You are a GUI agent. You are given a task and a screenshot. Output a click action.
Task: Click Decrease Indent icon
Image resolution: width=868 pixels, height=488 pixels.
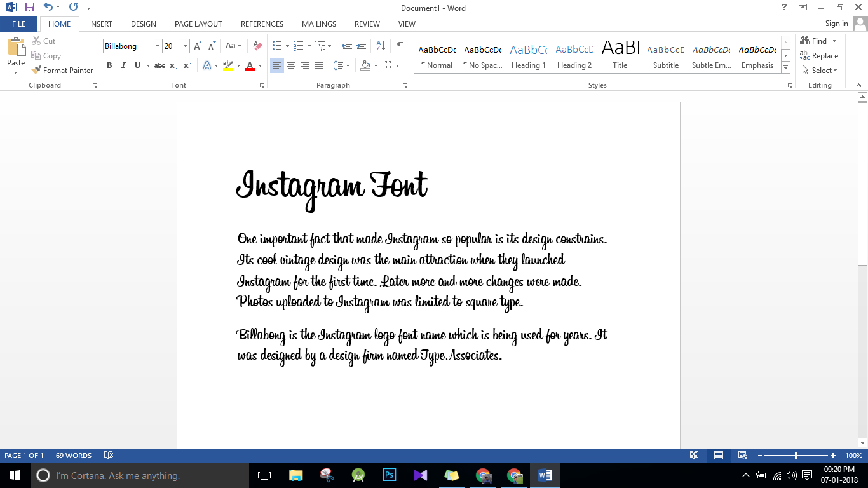pyautogui.click(x=347, y=46)
